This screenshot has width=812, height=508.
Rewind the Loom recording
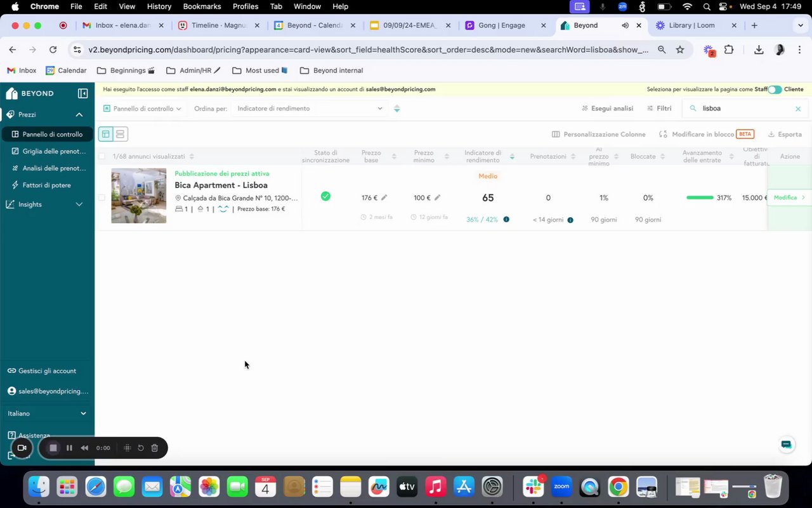(84, 448)
